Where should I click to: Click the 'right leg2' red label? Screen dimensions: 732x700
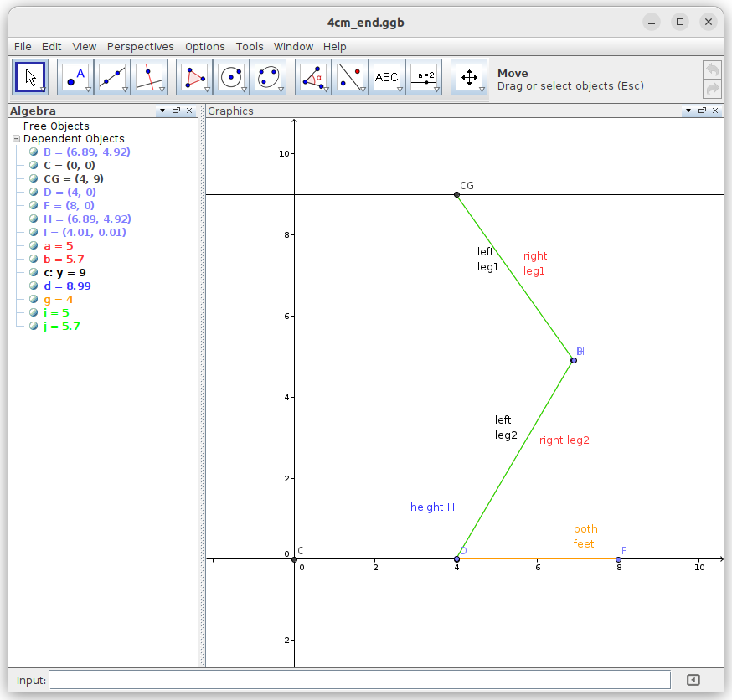564,440
